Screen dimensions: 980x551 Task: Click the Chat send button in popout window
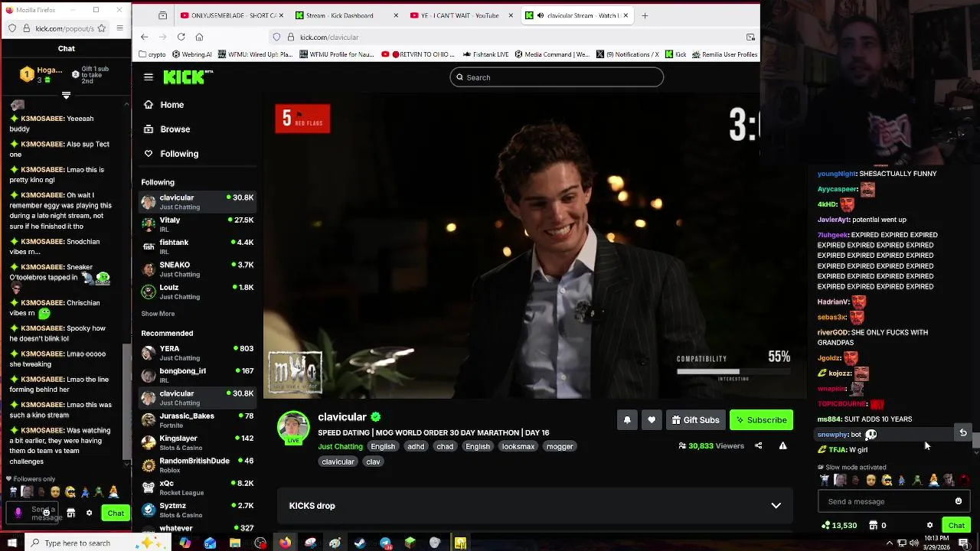(x=116, y=514)
